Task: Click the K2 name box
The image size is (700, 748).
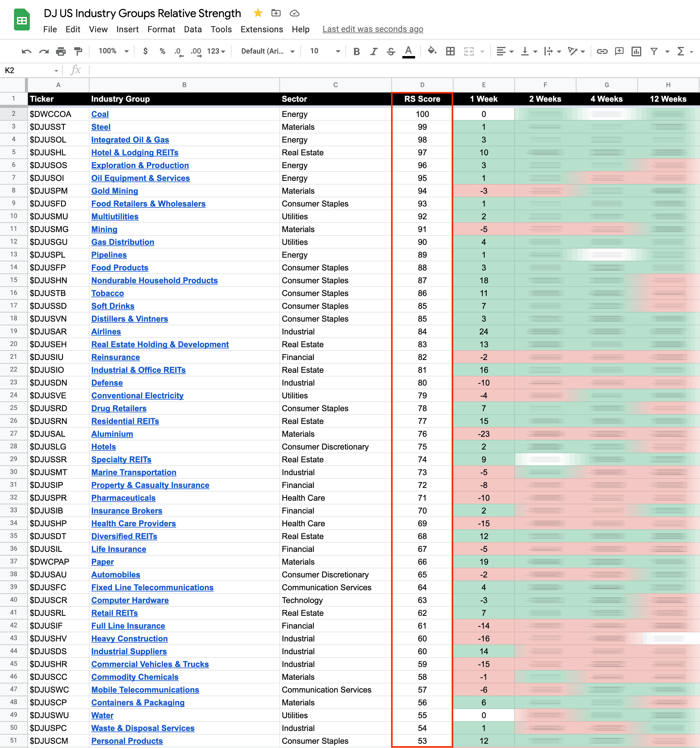Action: tap(31, 70)
